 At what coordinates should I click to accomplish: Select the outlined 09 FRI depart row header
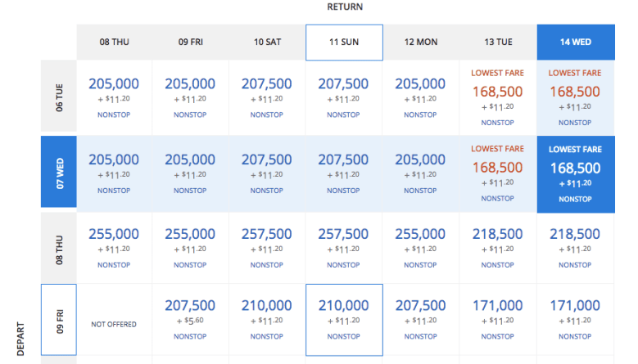59,320
